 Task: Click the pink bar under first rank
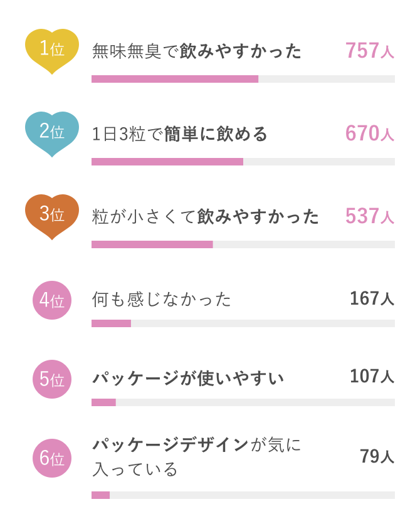175,79
